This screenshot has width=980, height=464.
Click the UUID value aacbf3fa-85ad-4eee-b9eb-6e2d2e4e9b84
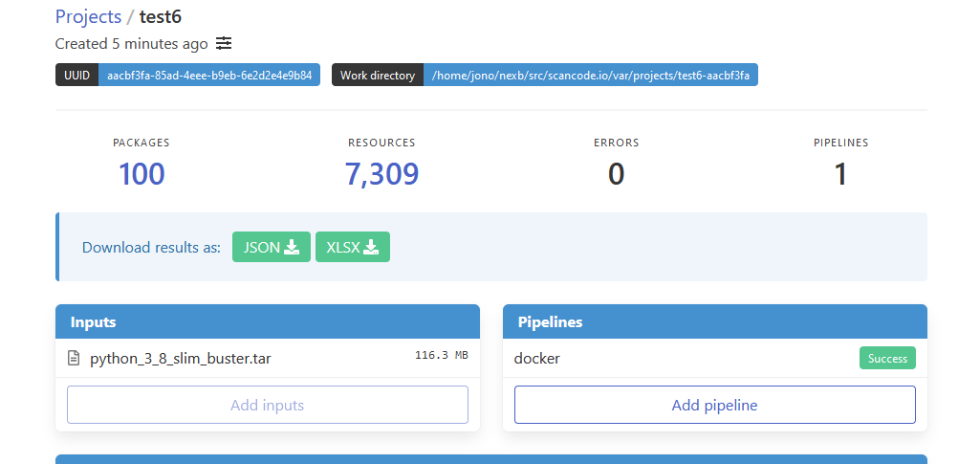pos(209,76)
